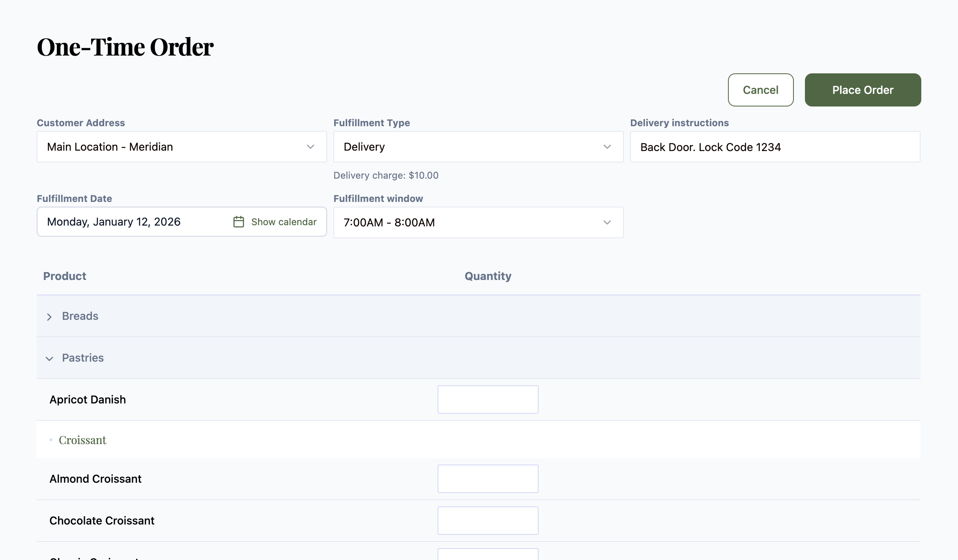Image resolution: width=958 pixels, height=560 pixels.
Task: Click Show calendar link
Action: click(x=284, y=222)
